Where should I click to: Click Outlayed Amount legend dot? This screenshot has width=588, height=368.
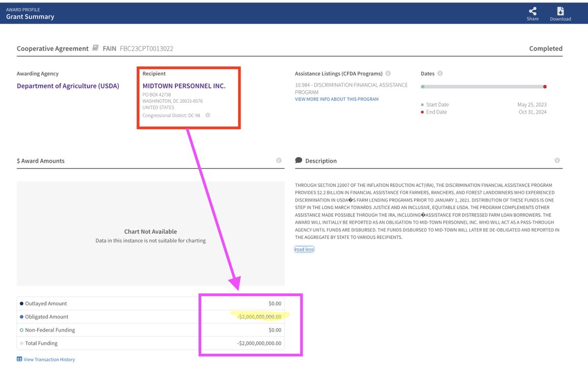22,304
